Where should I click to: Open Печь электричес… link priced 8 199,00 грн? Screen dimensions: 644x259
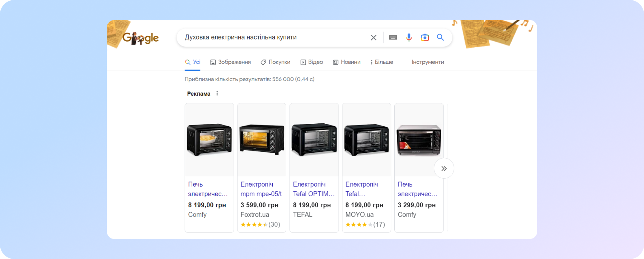point(208,189)
